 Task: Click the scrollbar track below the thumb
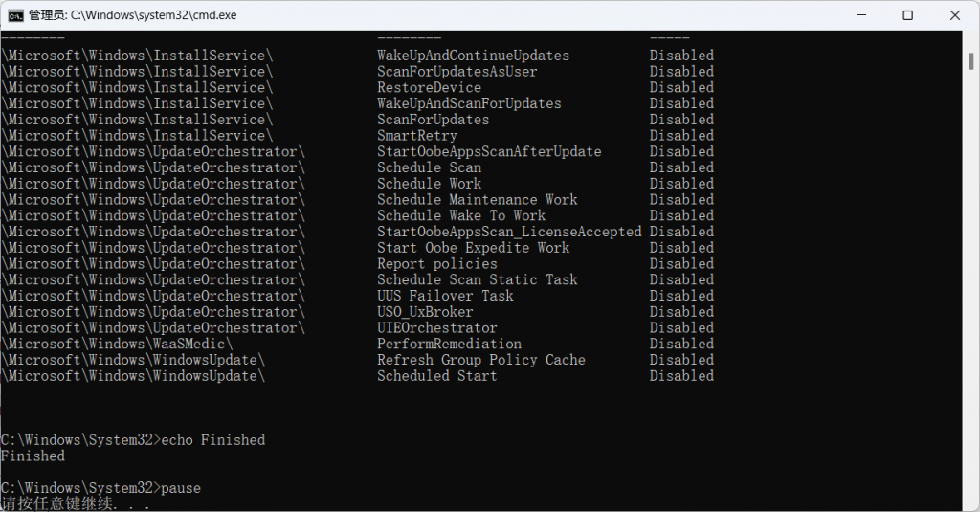point(970,287)
